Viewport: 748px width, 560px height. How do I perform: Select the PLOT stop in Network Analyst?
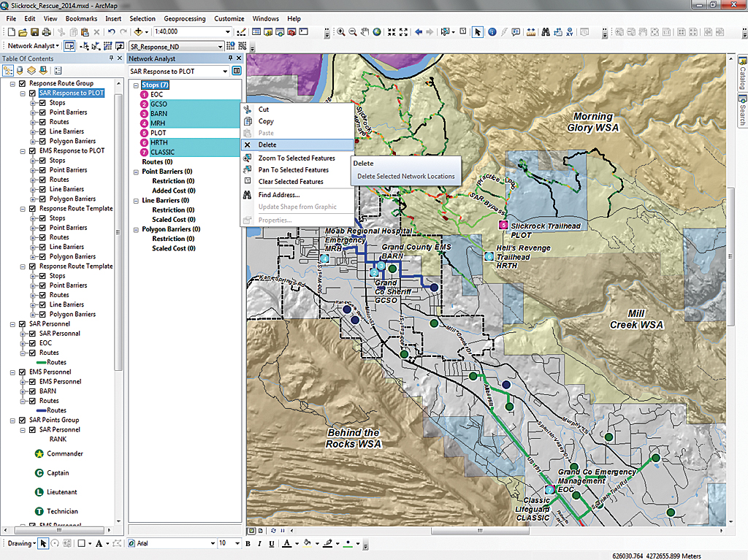click(x=158, y=133)
